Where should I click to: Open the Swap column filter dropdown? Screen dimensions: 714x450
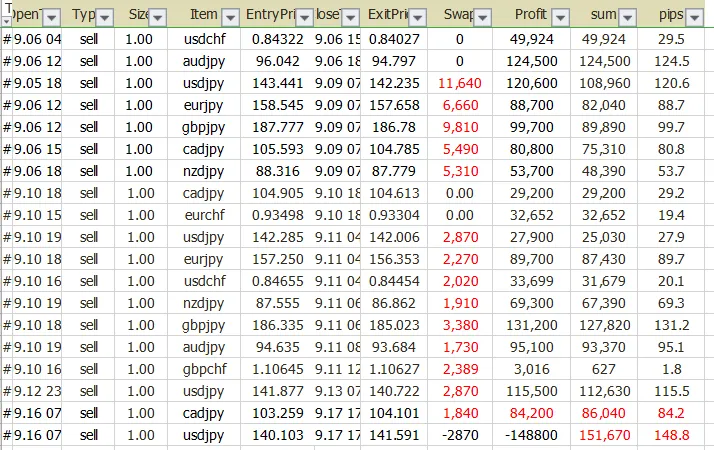pyautogui.click(x=482, y=18)
